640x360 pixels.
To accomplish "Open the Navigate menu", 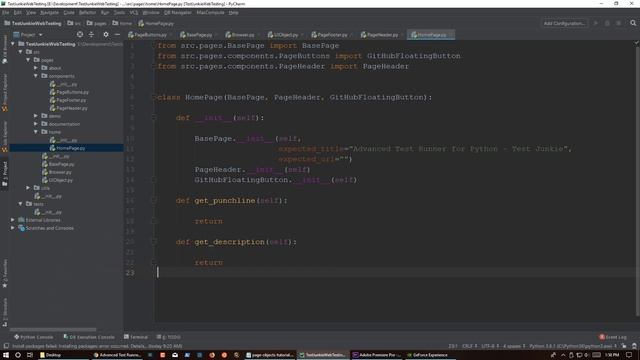I will 49,13.
